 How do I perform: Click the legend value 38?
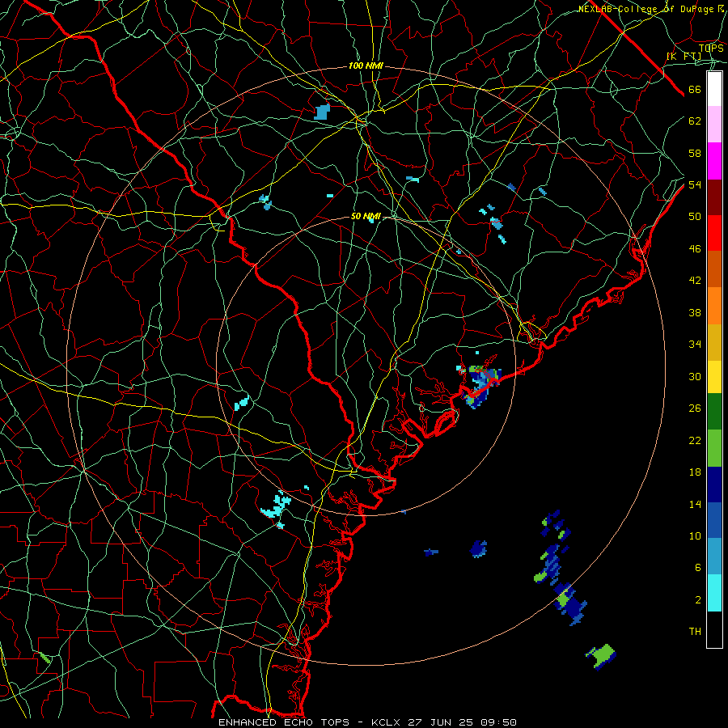point(695,312)
